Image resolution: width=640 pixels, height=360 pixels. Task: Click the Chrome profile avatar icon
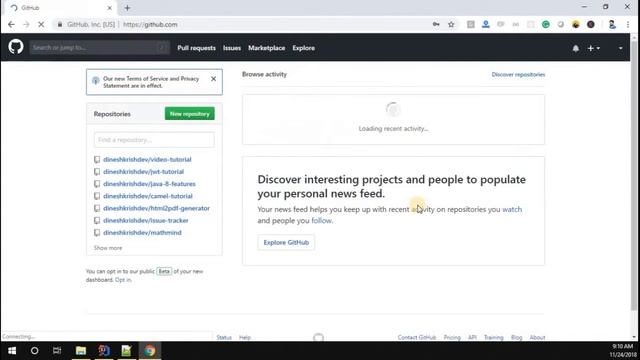tap(612, 24)
